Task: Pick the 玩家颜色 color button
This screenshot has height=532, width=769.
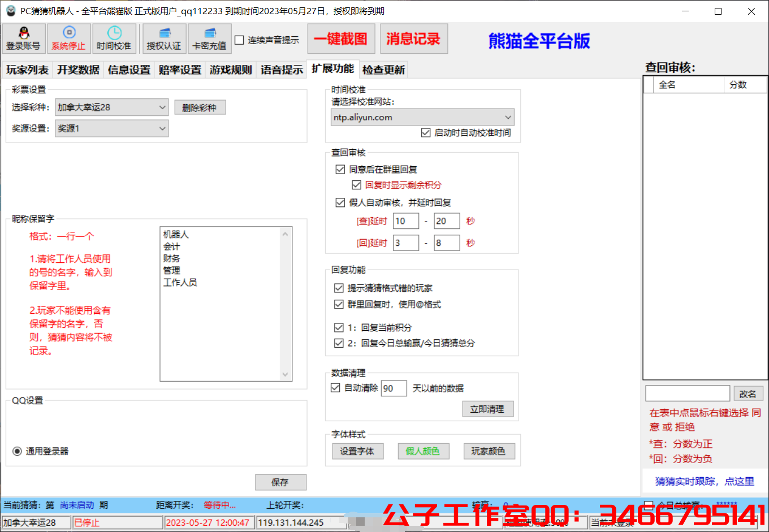Action: click(x=489, y=451)
